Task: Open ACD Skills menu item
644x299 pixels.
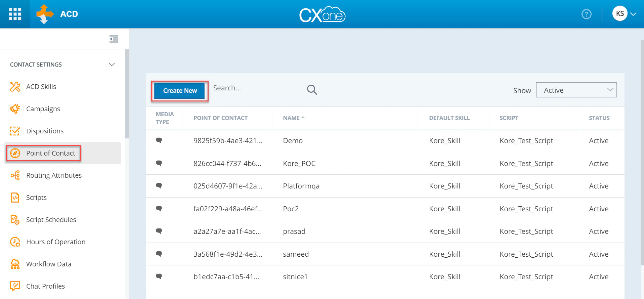Action: [62, 87]
